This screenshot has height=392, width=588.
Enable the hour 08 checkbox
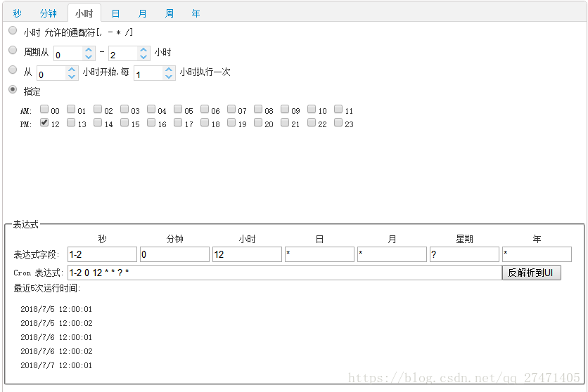(x=258, y=109)
